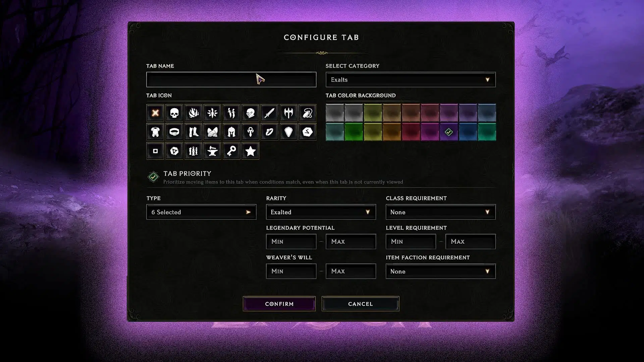Select the visored knight helmet icon
Viewport: 644px width, 362px height.
250,113
